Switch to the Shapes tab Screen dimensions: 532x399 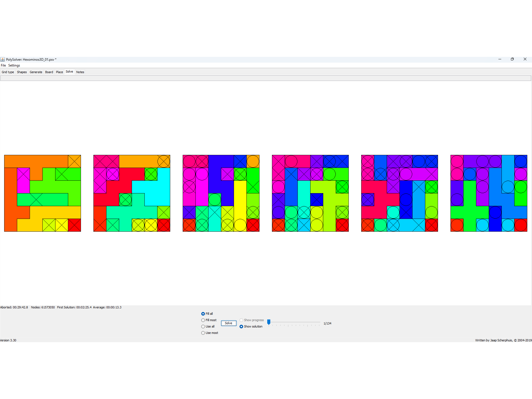(22, 72)
